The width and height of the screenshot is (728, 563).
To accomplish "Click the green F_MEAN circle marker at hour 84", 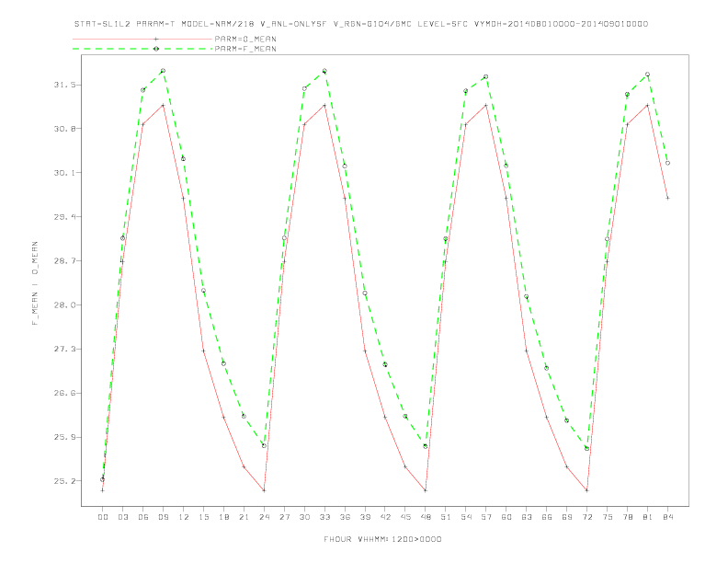I will 667,163.
